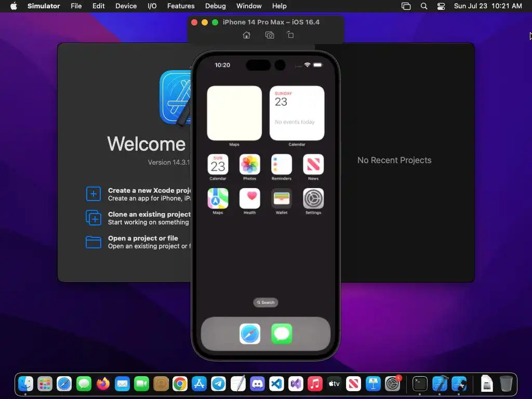Tap the Search pill on iPhone home screen
Screen dimensions: 532x399
[265, 302]
